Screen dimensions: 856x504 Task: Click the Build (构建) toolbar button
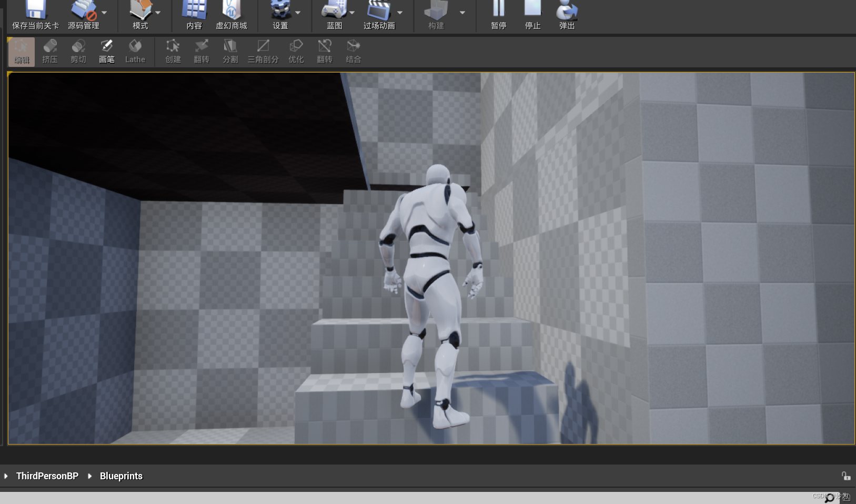[436, 15]
